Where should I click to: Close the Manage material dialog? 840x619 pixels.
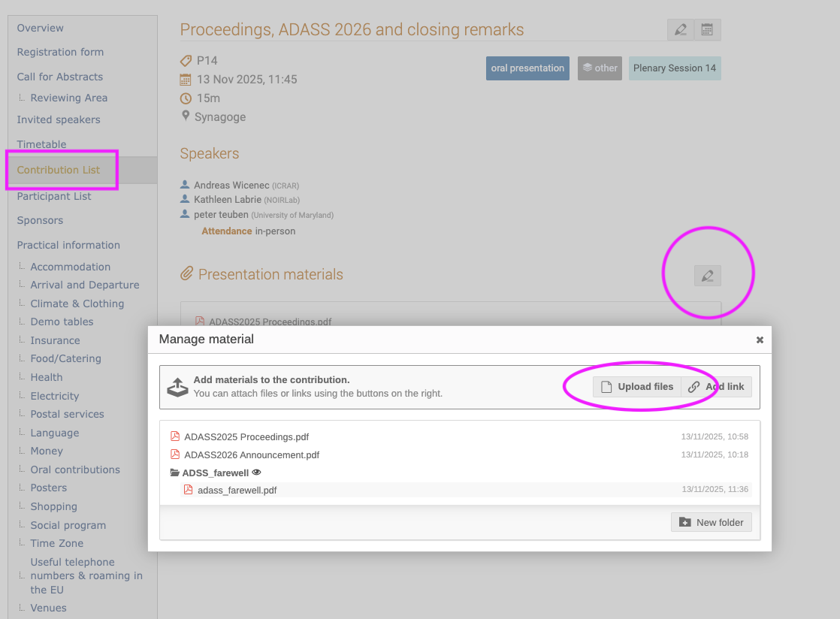coord(760,340)
